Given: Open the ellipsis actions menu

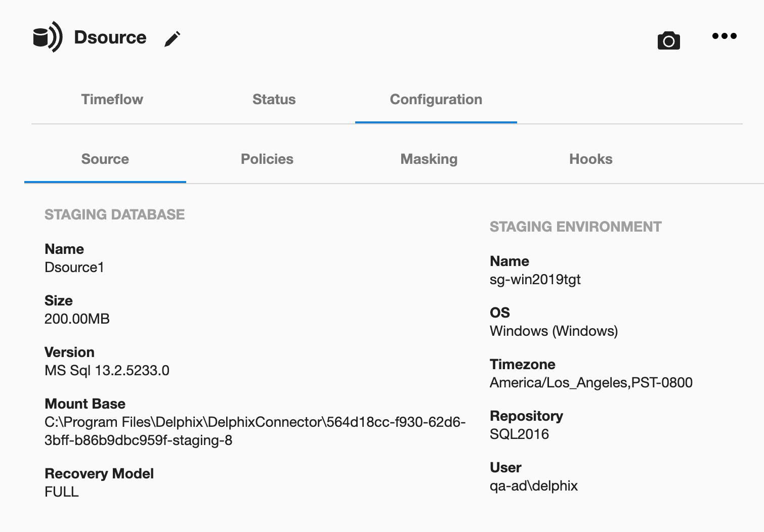Looking at the screenshot, I should click(x=725, y=35).
